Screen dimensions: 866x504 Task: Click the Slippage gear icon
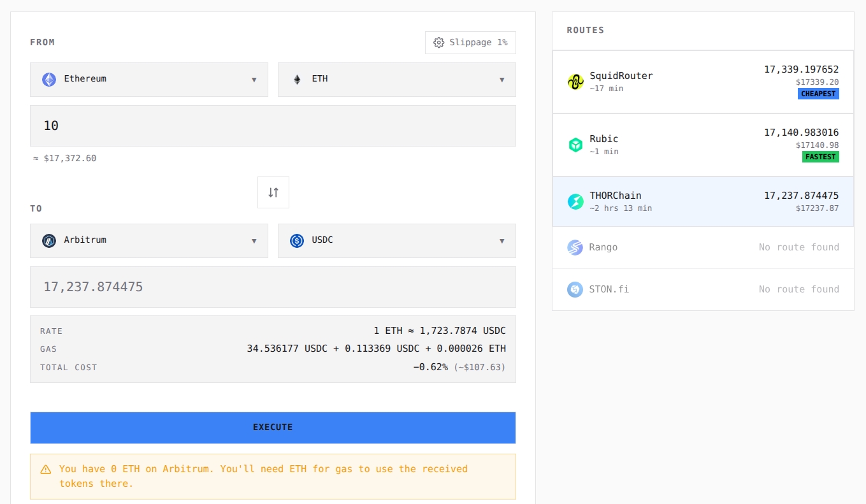438,43
